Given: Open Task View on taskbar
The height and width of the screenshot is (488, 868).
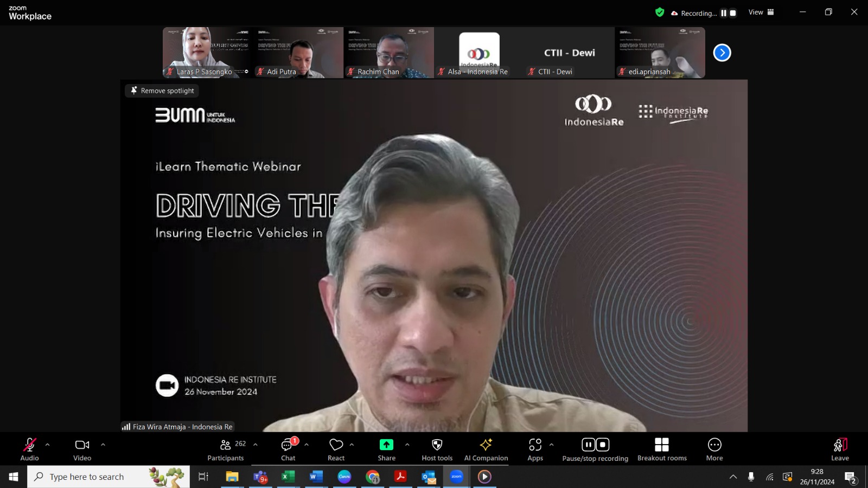Looking at the screenshot, I should pos(203,477).
